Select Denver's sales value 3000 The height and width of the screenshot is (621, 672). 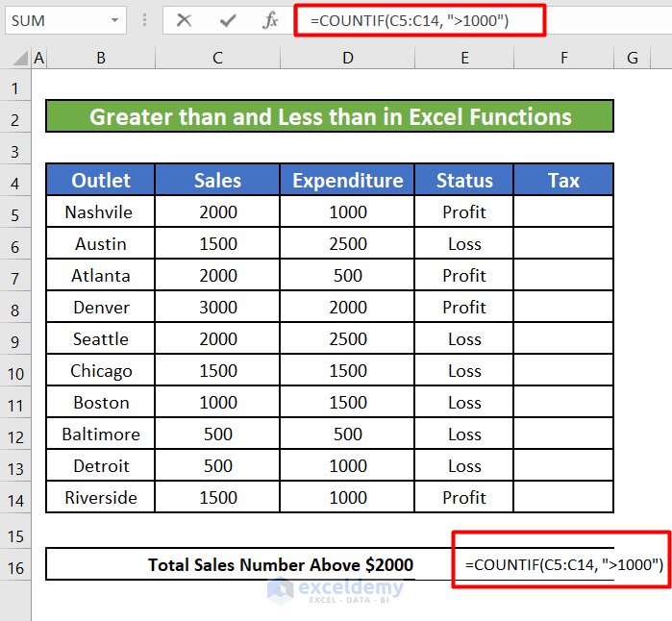(217, 307)
